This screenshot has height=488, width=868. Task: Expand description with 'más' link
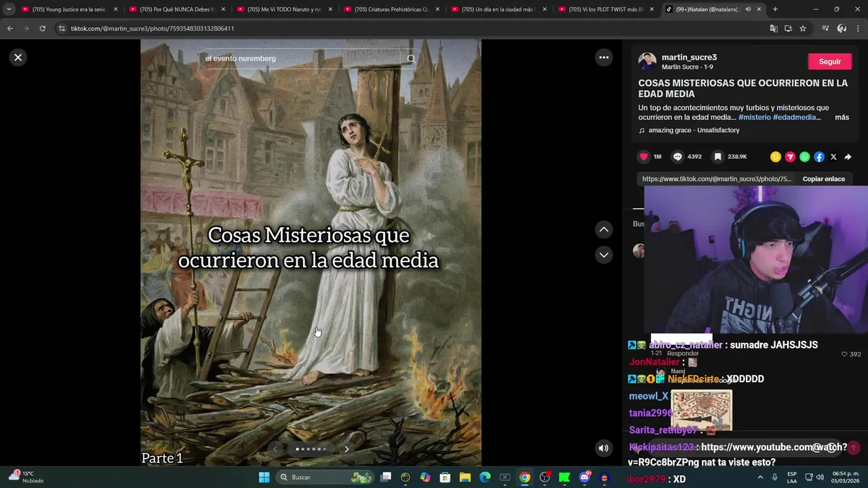coord(842,117)
